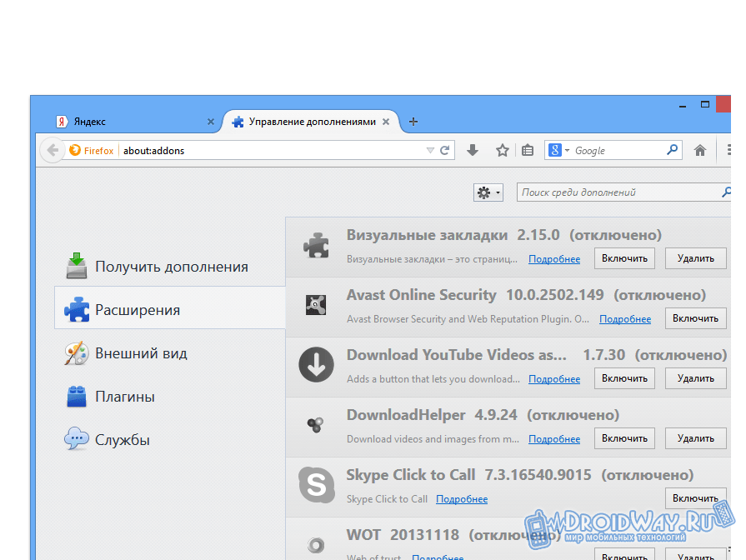
Task: Click the browser back arrow button
Action: pyautogui.click(x=53, y=150)
